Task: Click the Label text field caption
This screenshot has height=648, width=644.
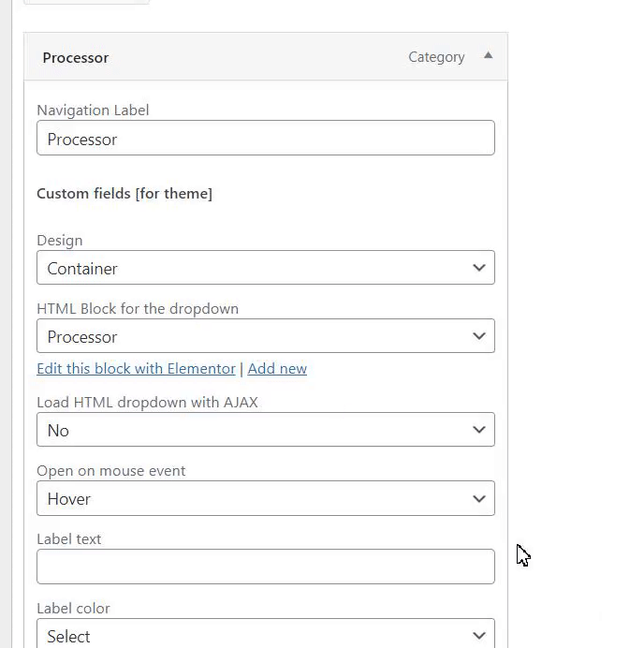Action: pos(69,538)
